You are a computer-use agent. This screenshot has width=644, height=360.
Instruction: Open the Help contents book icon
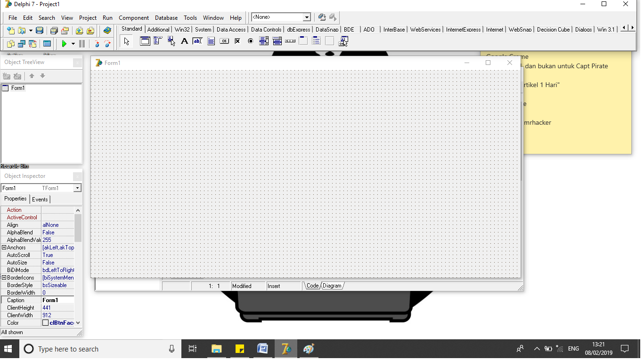107,31
